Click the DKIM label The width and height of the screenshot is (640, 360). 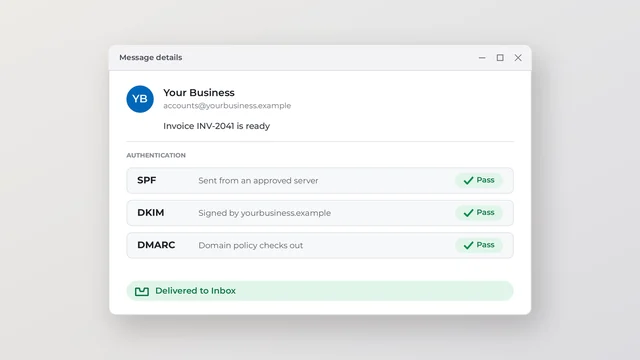tap(151, 213)
